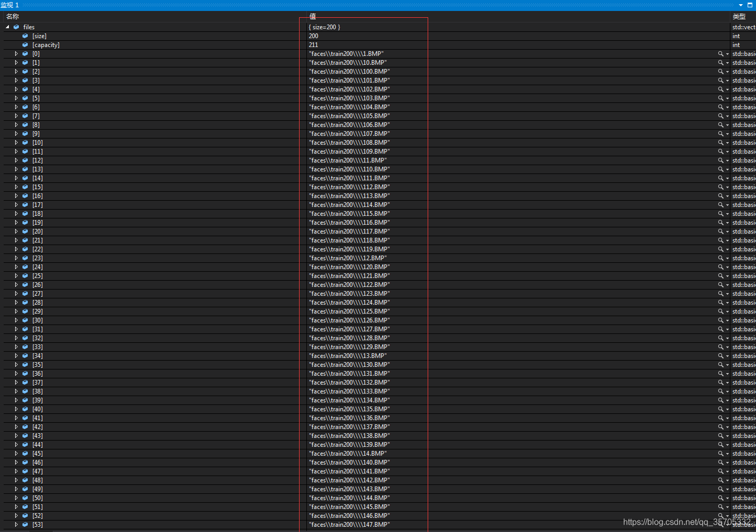The width and height of the screenshot is (756, 532).
Task: Click value "faces\\train200\\\\1.BMP"
Action: click(x=346, y=54)
